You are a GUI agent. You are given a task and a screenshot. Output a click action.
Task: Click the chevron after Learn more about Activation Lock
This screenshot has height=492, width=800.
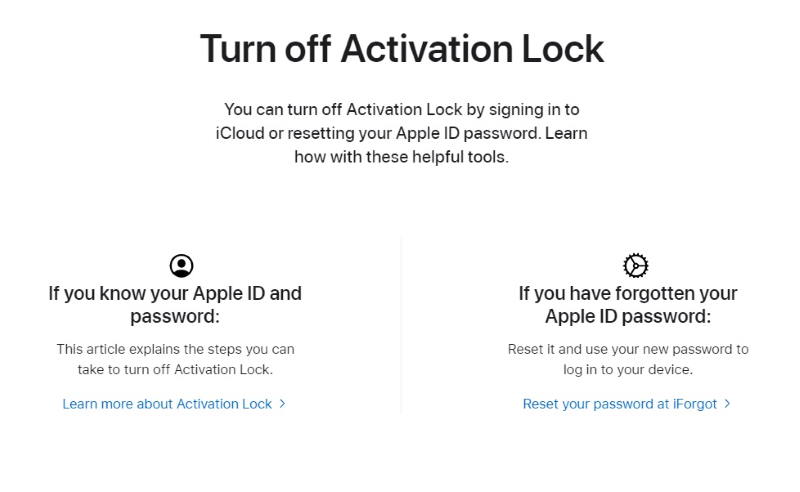click(283, 404)
